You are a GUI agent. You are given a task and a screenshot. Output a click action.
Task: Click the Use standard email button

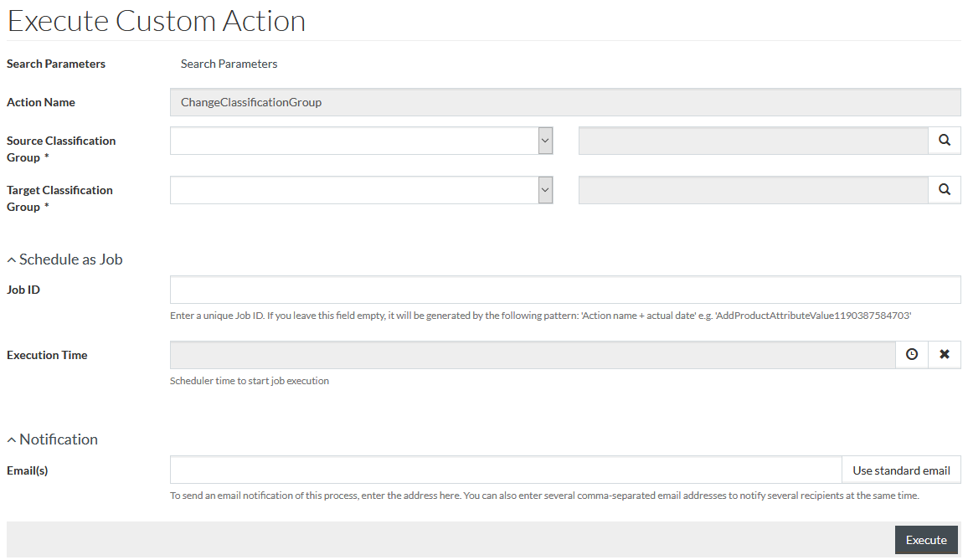coord(901,470)
